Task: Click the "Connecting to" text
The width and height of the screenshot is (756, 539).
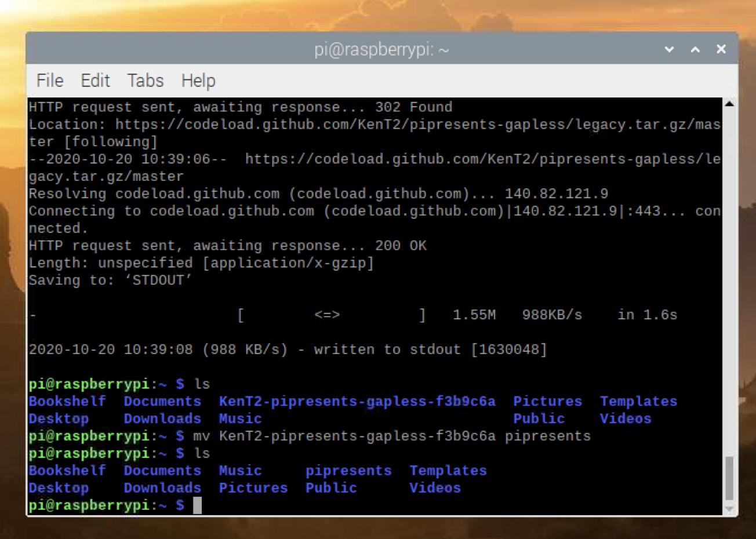Action: coord(85,211)
